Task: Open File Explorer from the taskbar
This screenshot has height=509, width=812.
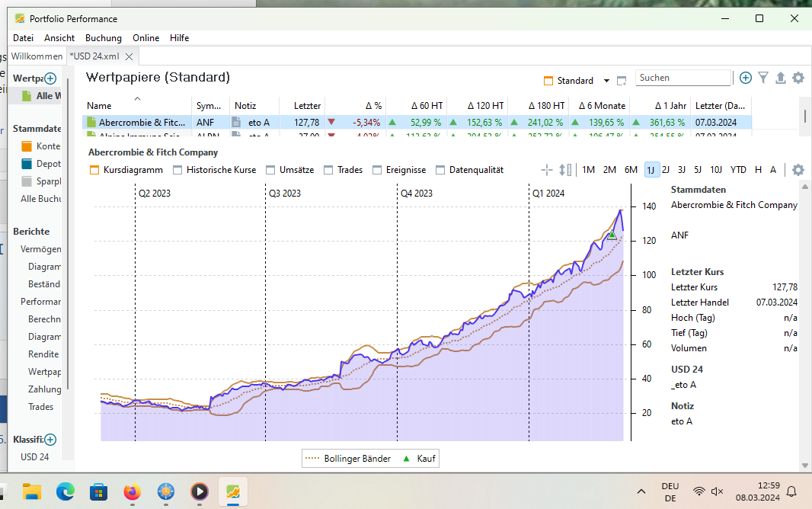Action: [x=31, y=491]
